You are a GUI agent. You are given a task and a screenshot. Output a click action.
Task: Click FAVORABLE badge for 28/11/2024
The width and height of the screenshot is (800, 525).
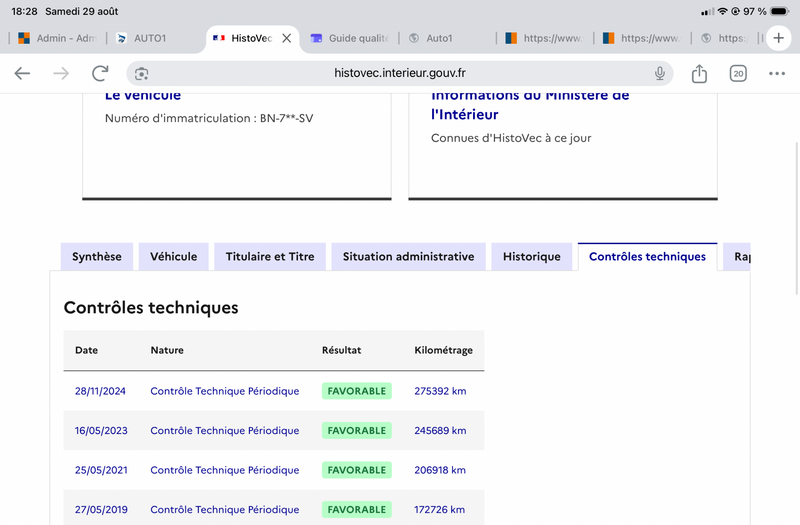(357, 391)
